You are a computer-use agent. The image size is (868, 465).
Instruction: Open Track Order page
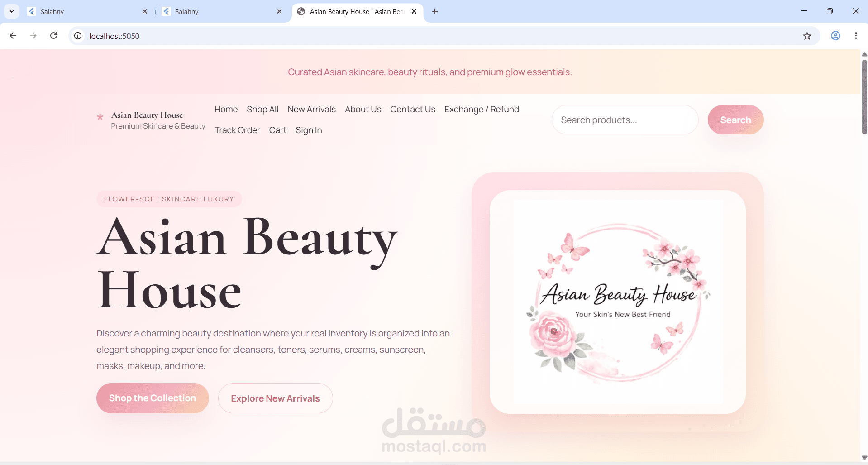237,130
